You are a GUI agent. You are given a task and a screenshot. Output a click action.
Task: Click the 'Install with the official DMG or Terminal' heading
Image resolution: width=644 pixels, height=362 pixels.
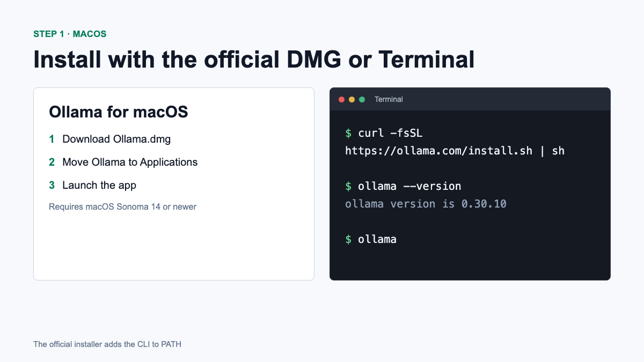point(254,59)
